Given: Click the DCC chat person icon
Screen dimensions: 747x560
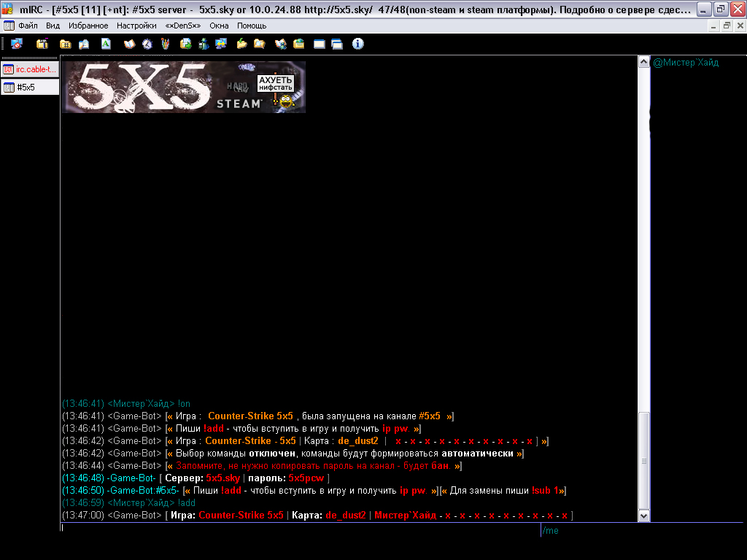Looking at the screenshot, I should click(x=204, y=44).
